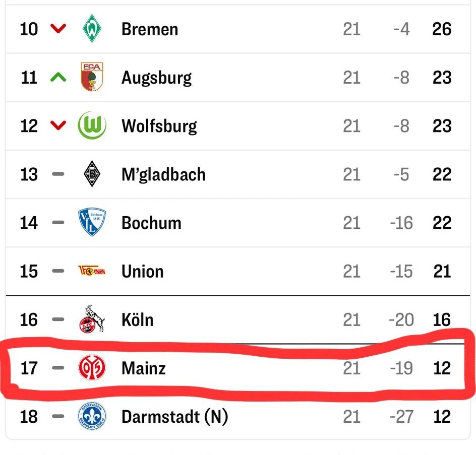This screenshot has height=455, width=476.
Task: Click the FC Augsburg club logo
Action: tap(92, 78)
